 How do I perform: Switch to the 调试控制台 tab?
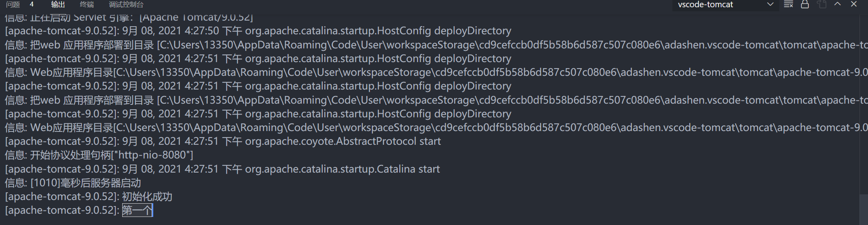coord(126,4)
